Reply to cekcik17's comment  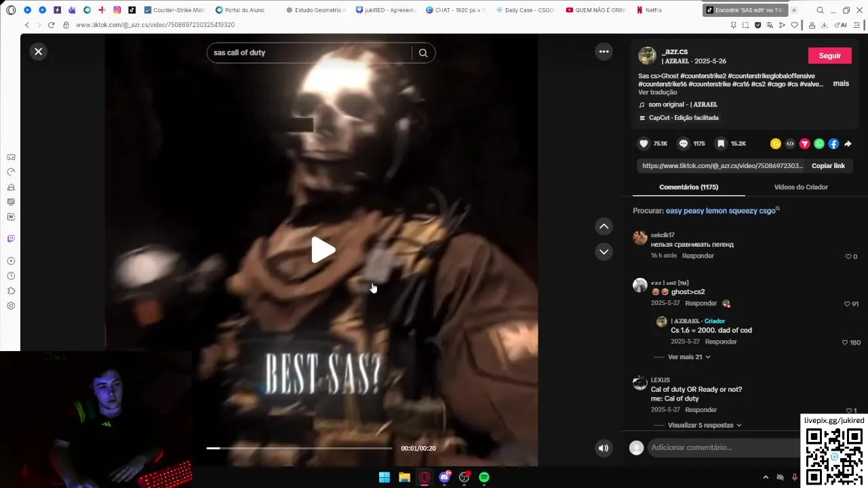tap(698, 256)
